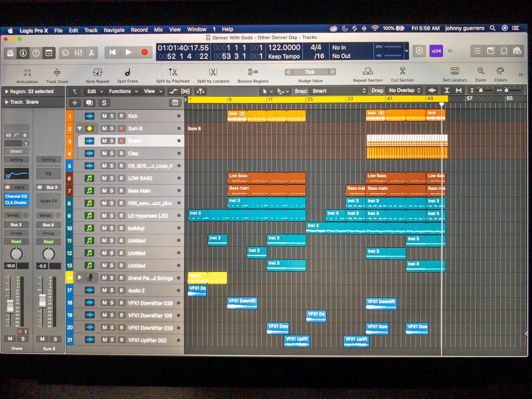Image resolution: width=532 pixels, height=399 pixels.
Task: Open the Navigate menu
Action: (114, 30)
